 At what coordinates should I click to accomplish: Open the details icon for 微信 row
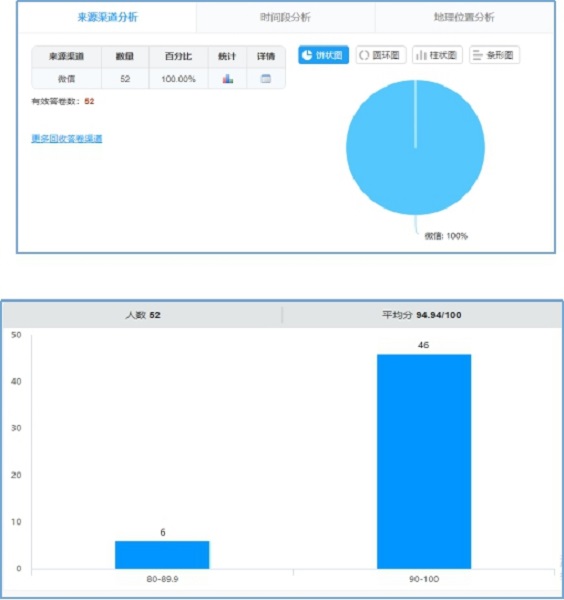[x=266, y=79]
